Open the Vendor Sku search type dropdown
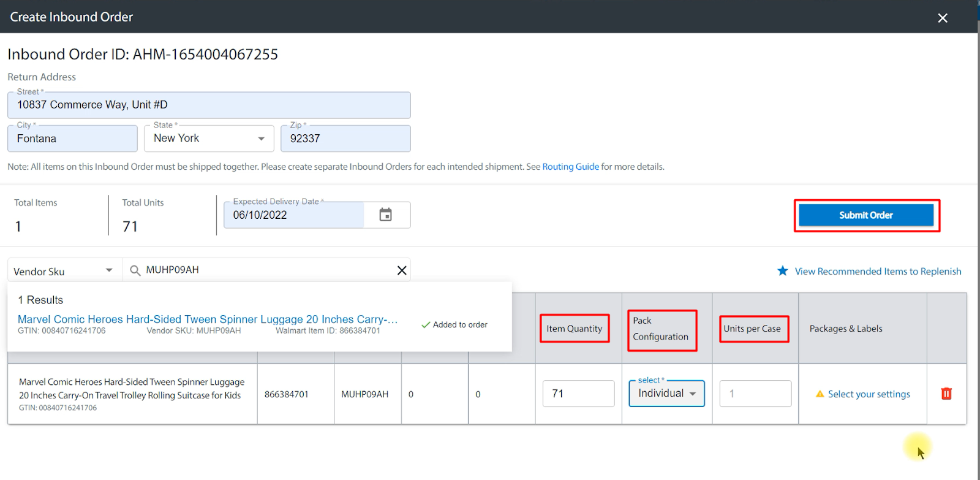Image resolution: width=980 pixels, height=480 pixels. pyautogui.click(x=64, y=270)
